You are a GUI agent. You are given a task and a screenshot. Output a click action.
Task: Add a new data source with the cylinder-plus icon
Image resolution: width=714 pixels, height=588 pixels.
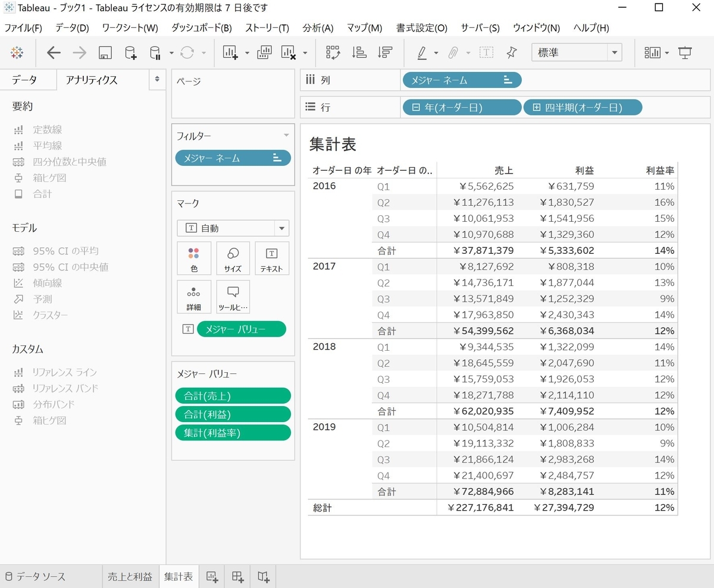tap(130, 52)
